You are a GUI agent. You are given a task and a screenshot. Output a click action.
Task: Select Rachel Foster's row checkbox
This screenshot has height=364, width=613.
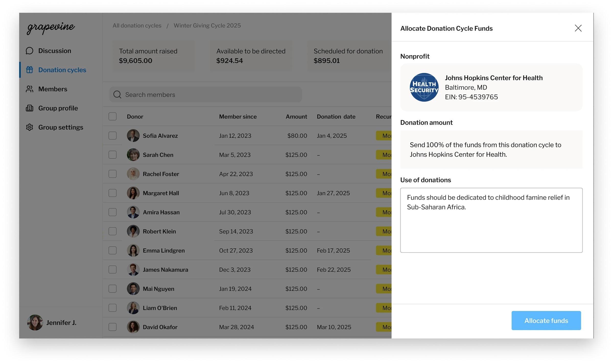(x=112, y=174)
